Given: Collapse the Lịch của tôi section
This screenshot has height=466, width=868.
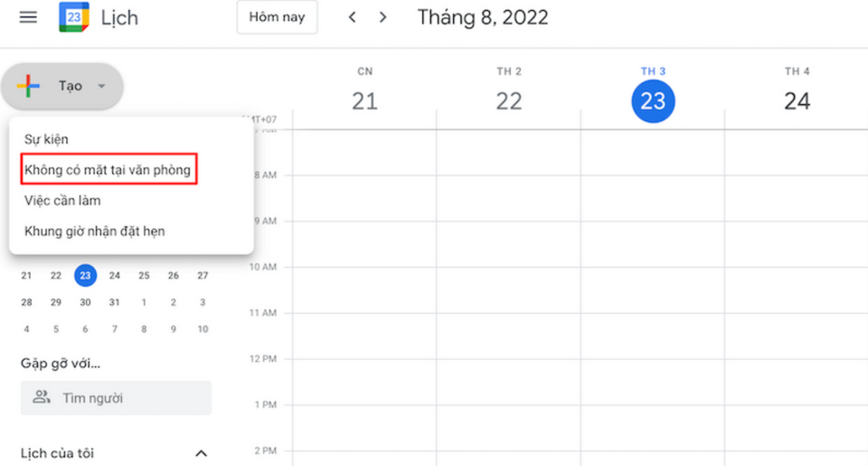Looking at the screenshot, I should click(x=202, y=453).
